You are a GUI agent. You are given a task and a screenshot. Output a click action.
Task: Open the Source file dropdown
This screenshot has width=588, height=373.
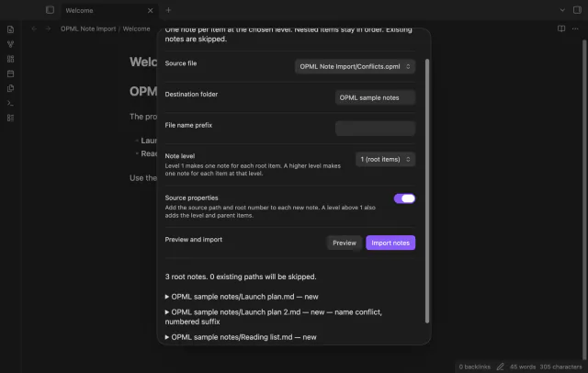355,66
